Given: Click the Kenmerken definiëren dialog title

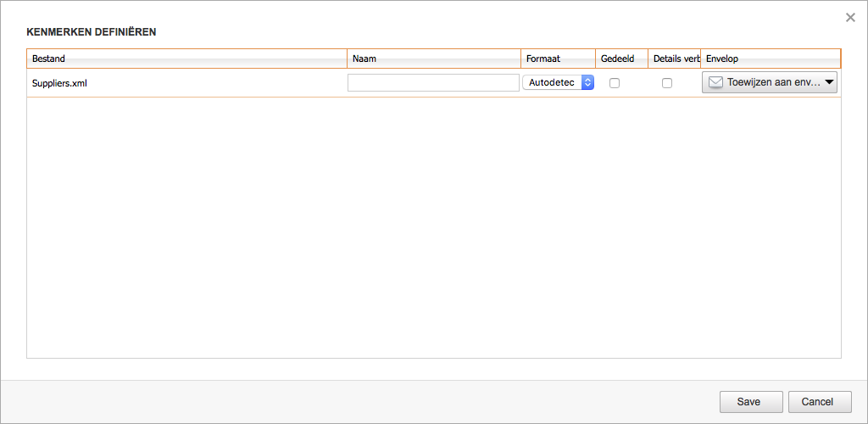Looking at the screenshot, I should tap(92, 31).
